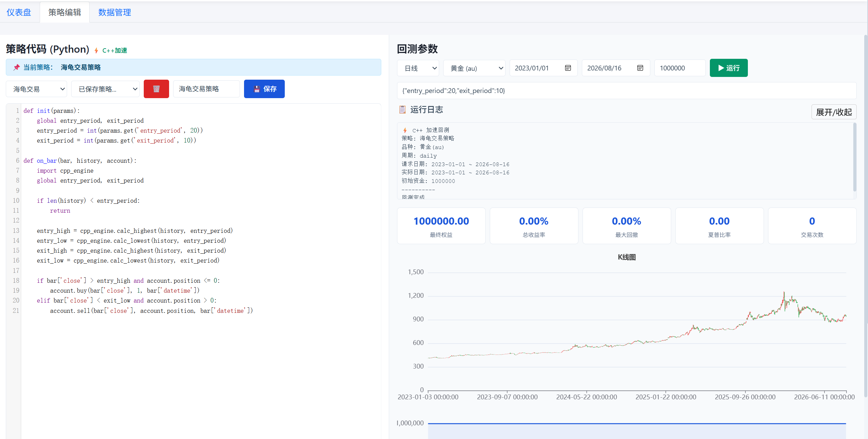Switch to the 策略编辑 tab
The width and height of the screenshot is (868, 439).
click(x=65, y=12)
